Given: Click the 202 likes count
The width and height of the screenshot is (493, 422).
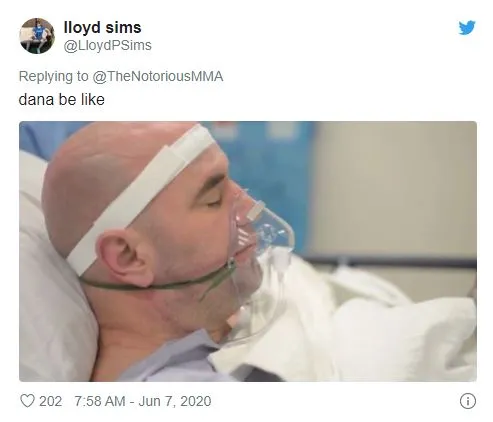Looking at the screenshot, I should (51, 401).
